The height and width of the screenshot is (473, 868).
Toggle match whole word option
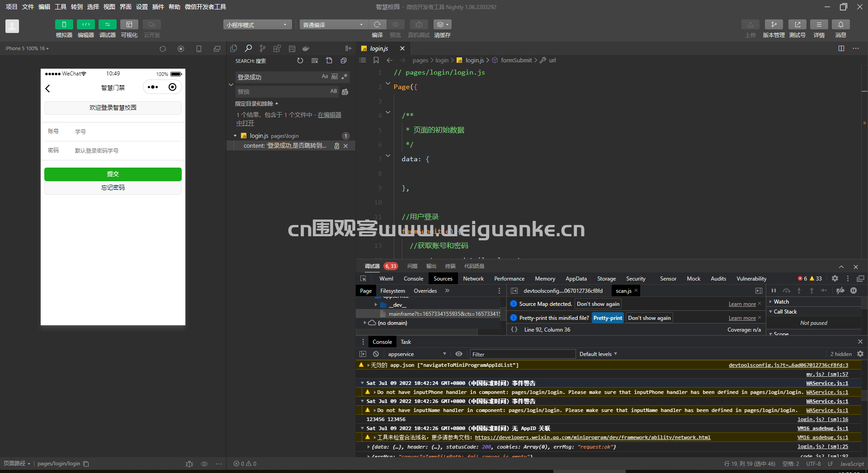335,77
